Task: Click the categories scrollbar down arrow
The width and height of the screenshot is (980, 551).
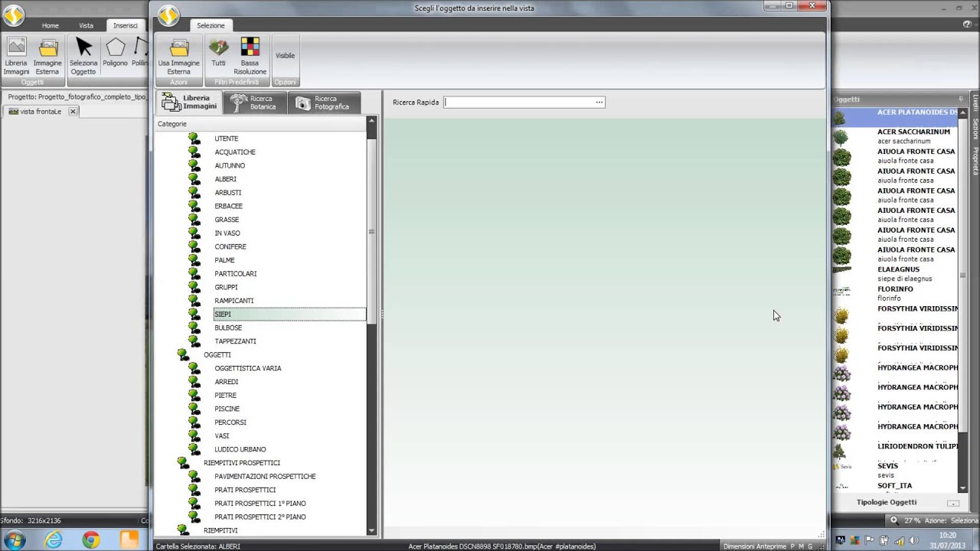Action: (371, 530)
